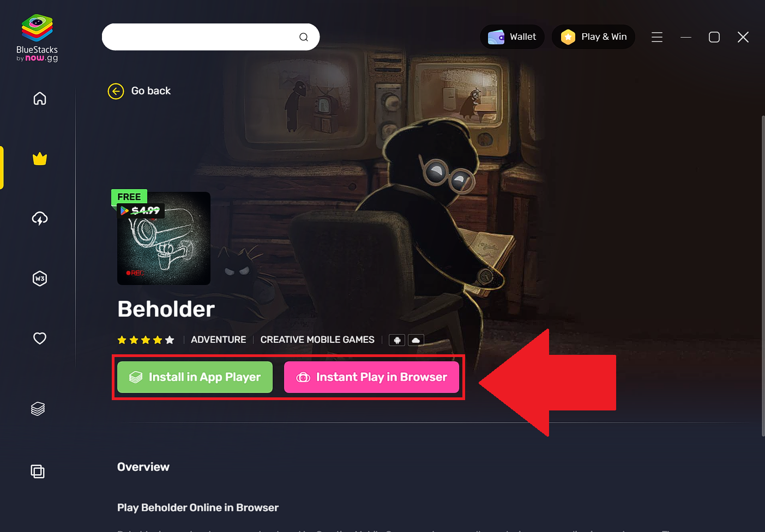This screenshot has height=532, width=765.
Task: Open the W3 hexagon sidebar icon
Action: pos(40,279)
